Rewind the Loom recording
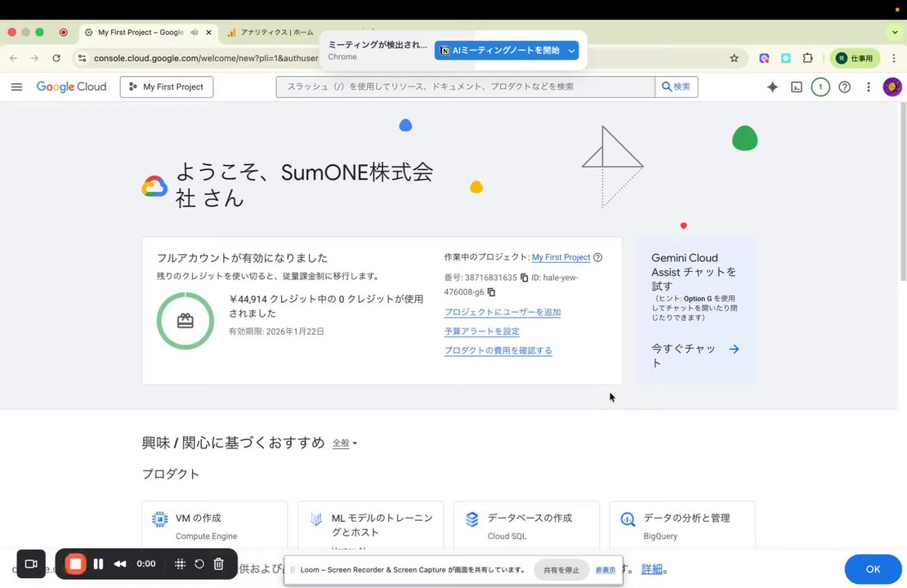907x588 pixels. click(120, 563)
